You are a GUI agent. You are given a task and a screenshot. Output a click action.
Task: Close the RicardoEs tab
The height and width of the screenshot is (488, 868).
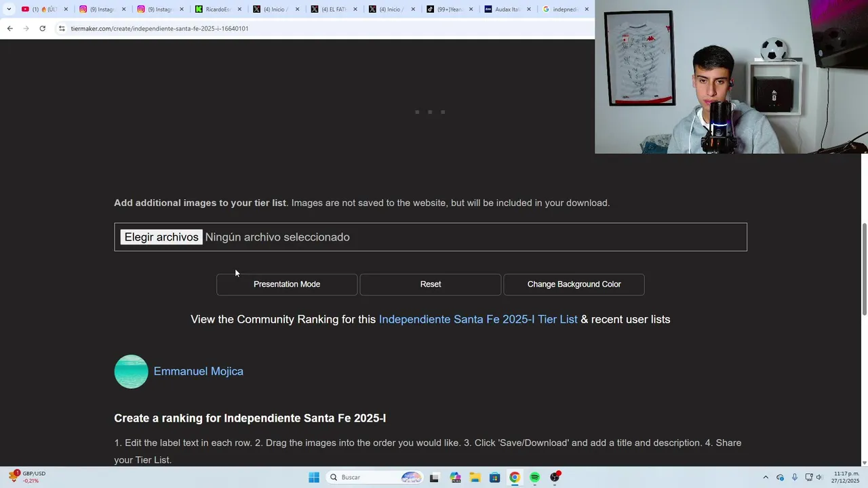click(x=239, y=9)
